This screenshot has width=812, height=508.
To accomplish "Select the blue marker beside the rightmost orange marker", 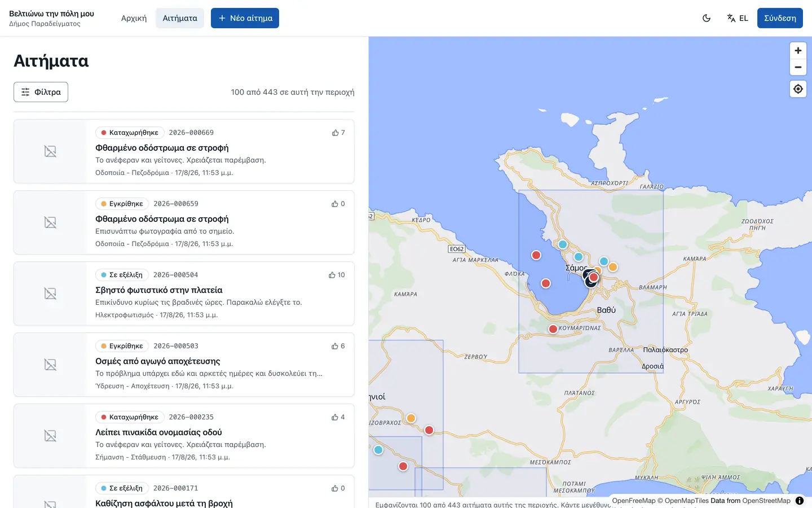I will 604,261.
